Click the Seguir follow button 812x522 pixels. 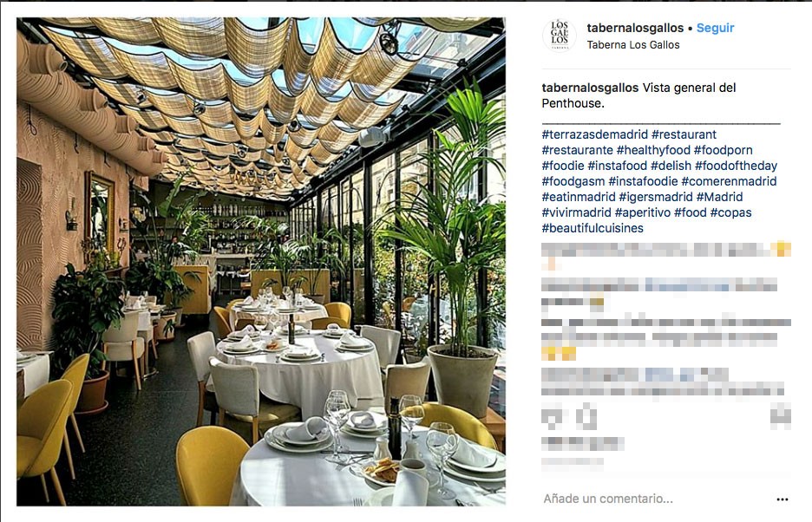(715, 28)
